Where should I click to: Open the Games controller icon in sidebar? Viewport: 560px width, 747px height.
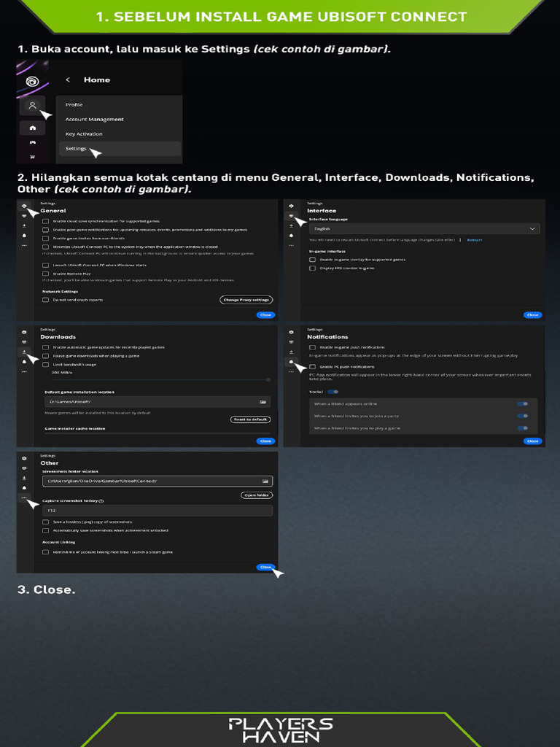click(x=32, y=142)
